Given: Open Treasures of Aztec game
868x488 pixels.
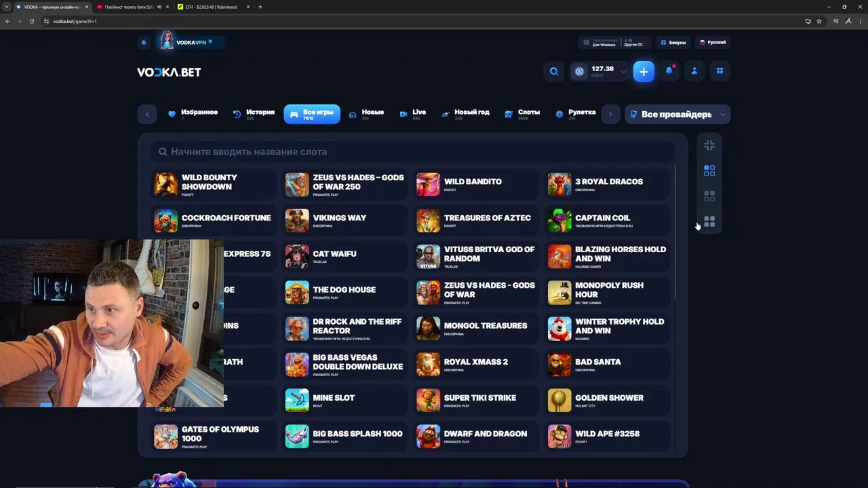Looking at the screenshot, I should click(477, 220).
